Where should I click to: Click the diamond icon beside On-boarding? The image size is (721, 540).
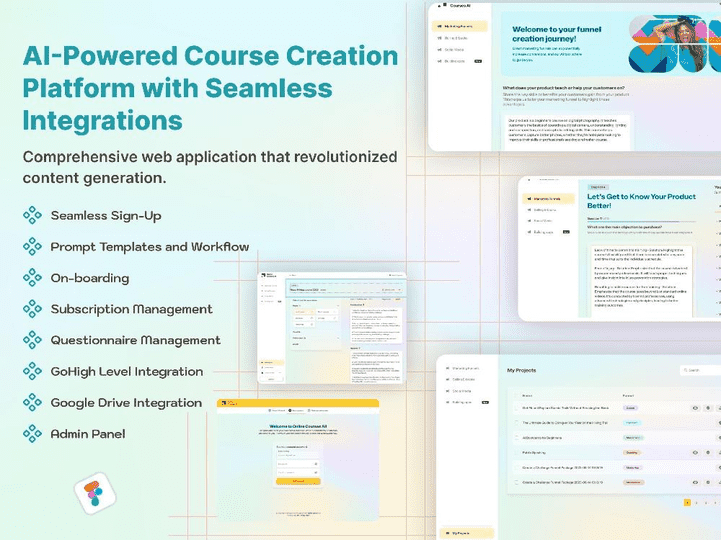click(x=32, y=278)
